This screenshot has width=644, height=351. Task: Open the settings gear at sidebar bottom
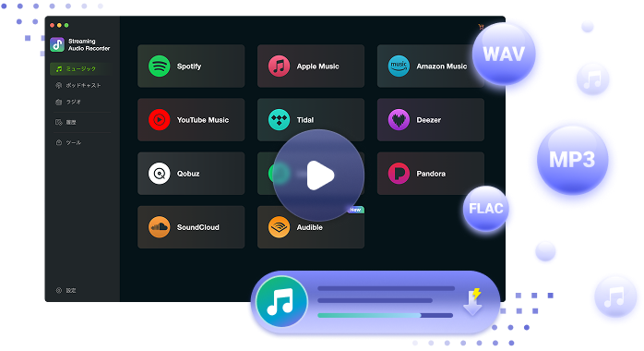59,290
